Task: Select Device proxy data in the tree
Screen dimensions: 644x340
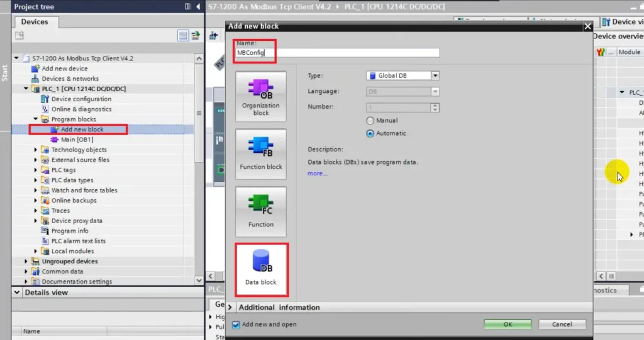Action: [x=77, y=221]
